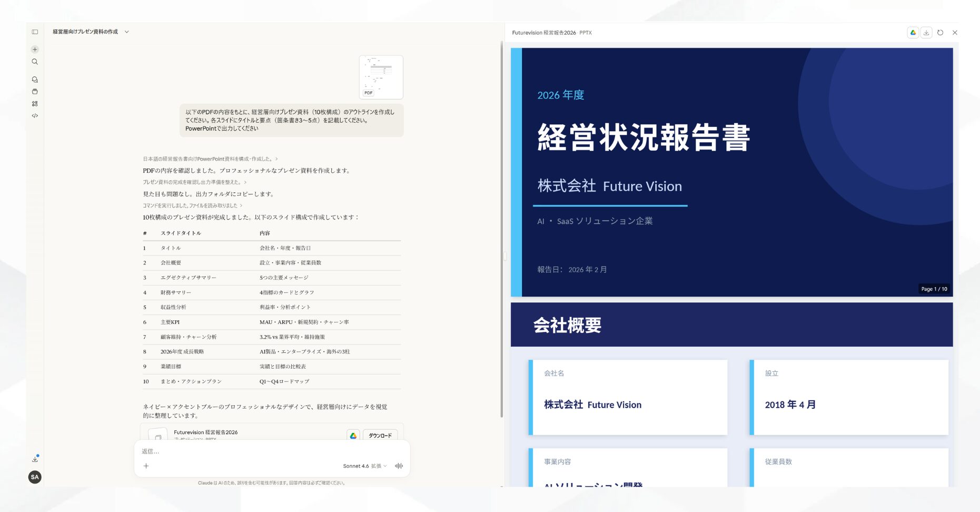Viewport: 980px width, 512px height.
Task: Select the code artifacts icon
Action: tap(35, 116)
